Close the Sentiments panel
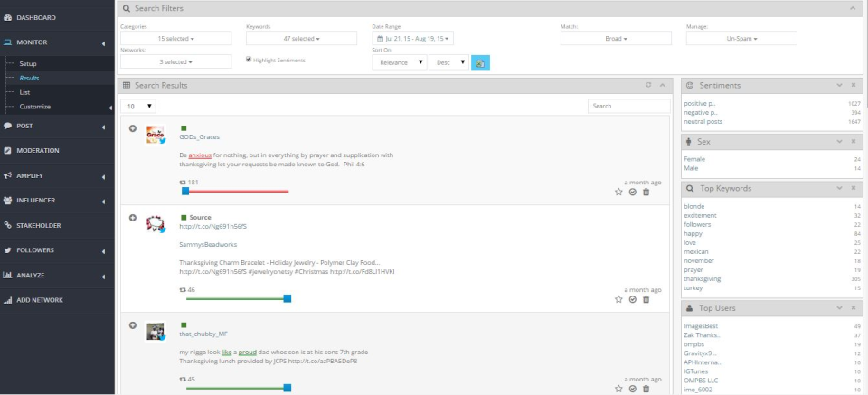The image size is (868, 395). click(x=853, y=85)
